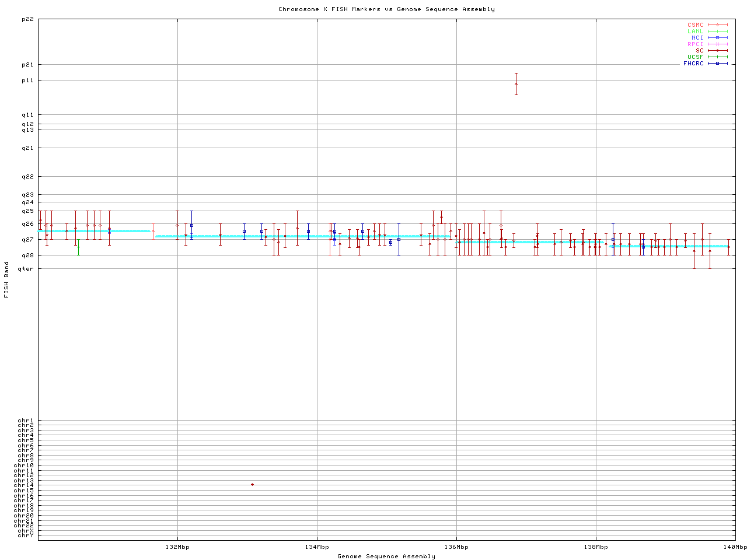This screenshot has height=560, width=747.
Task: Click the Genome Sequence Assembly axis title
Action: pyautogui.click(x=386, y=556)
